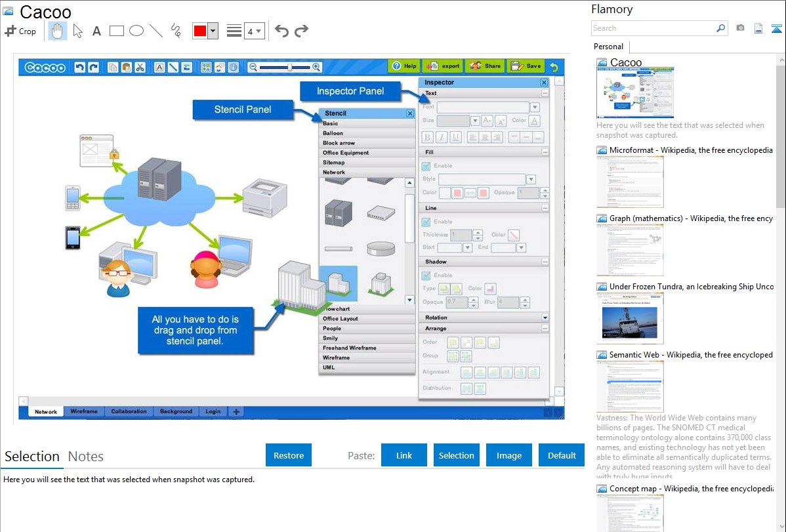The width and height of the screenshot is (786, 532).
Task: Click the Default paste button
Action: tap(562, 455)
